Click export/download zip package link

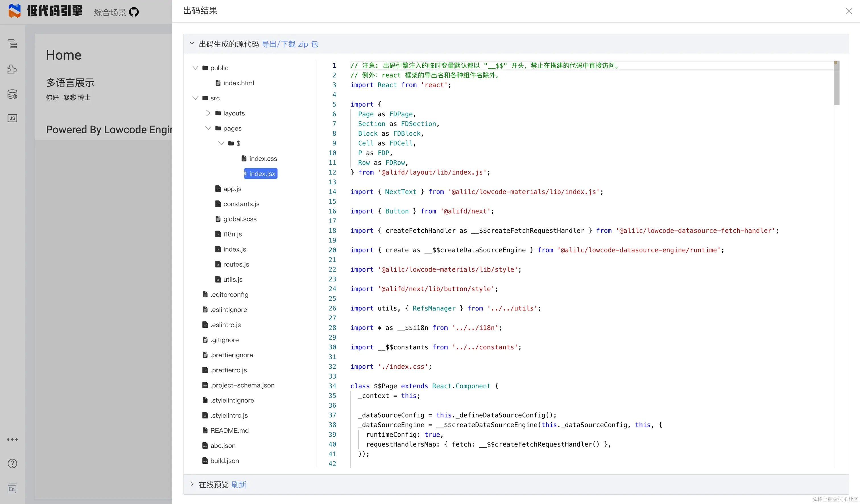coord(290,44)
